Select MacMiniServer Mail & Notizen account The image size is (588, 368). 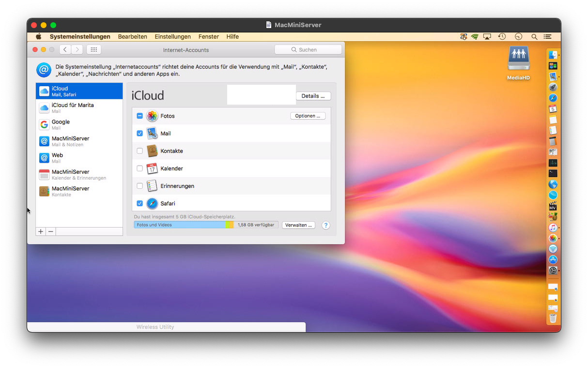click(79, 141)
